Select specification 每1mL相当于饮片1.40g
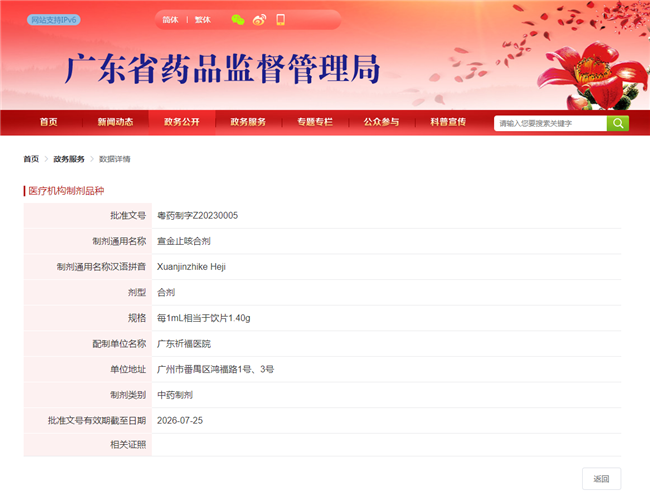This screenshot has height=503, width=650. tap(204, 318)
